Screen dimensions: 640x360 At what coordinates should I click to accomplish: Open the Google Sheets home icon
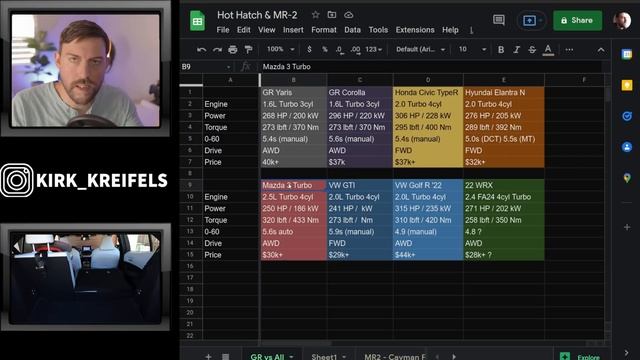(198, 21)
